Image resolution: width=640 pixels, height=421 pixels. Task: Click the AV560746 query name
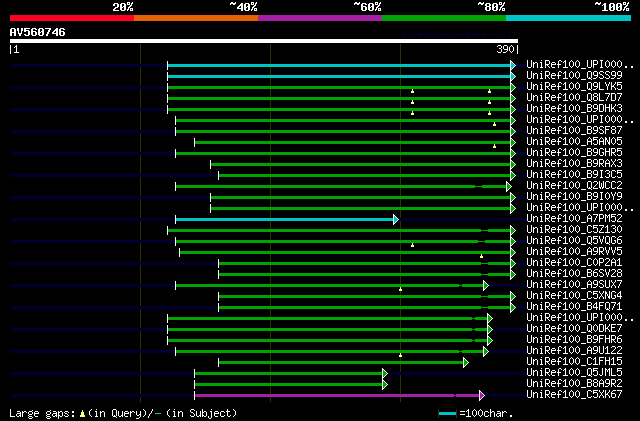click(38, 32)
